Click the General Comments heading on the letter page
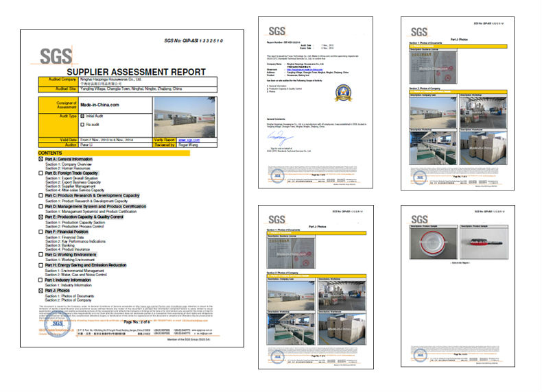Image resolution: width=542 pixels, height=392 pixels. click(x=276, y=119)
